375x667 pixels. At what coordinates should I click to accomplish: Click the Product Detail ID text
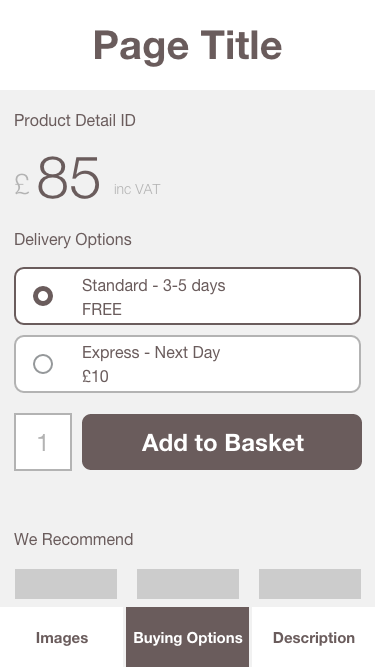75,120
